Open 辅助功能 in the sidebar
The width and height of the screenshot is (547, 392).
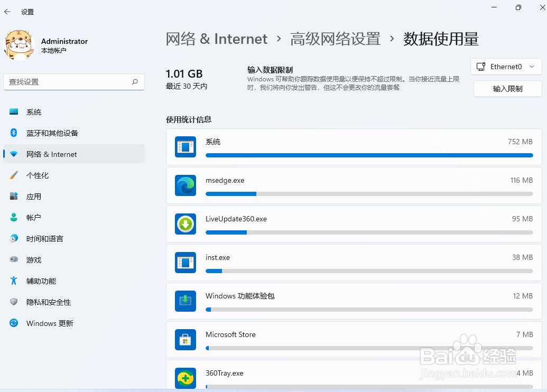(x=41, y=281)
